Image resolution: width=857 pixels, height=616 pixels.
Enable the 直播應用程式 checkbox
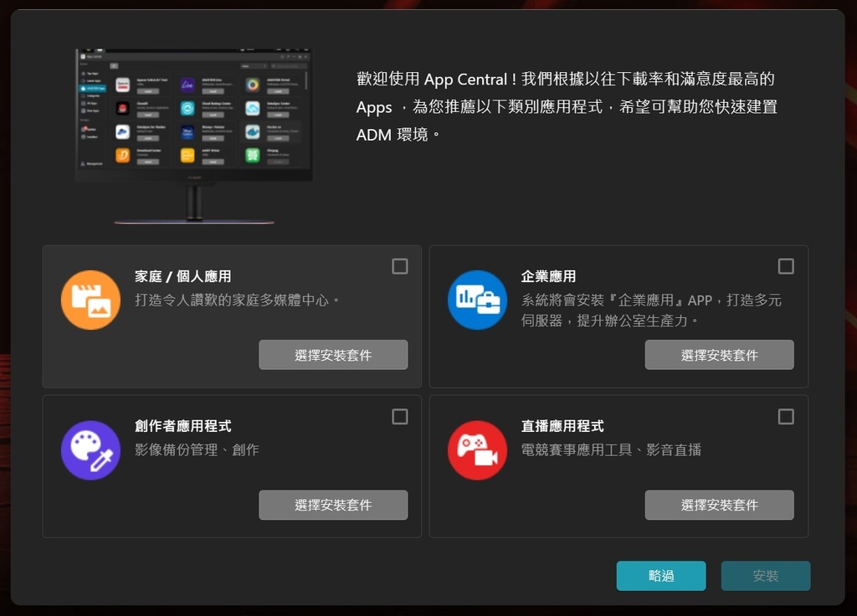tap(786, 417)
